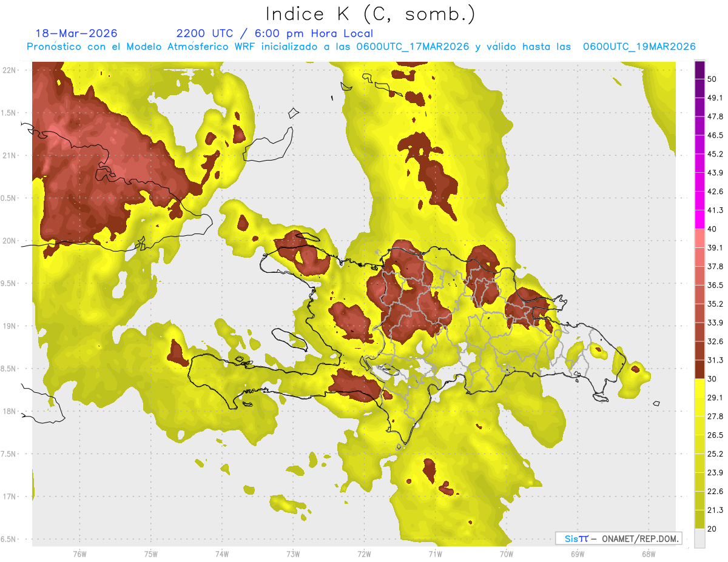
Task: Click the longitude label '68W'
Action: [649, 554]
